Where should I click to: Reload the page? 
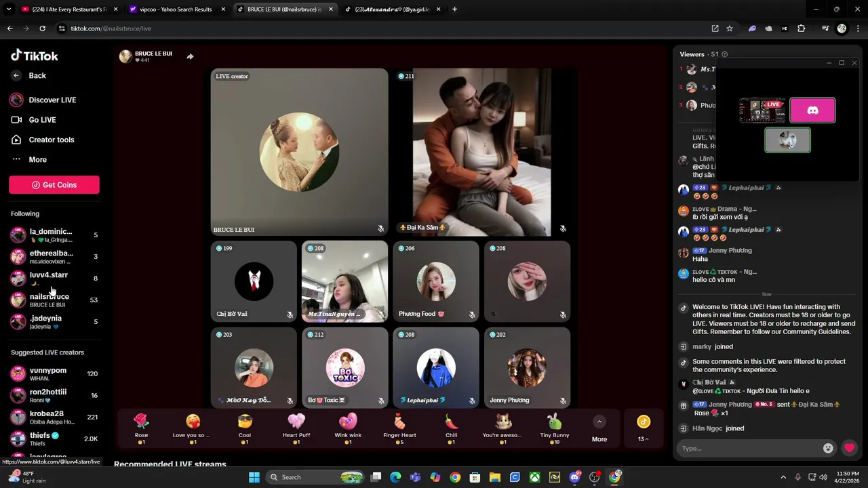click(42, 28)
